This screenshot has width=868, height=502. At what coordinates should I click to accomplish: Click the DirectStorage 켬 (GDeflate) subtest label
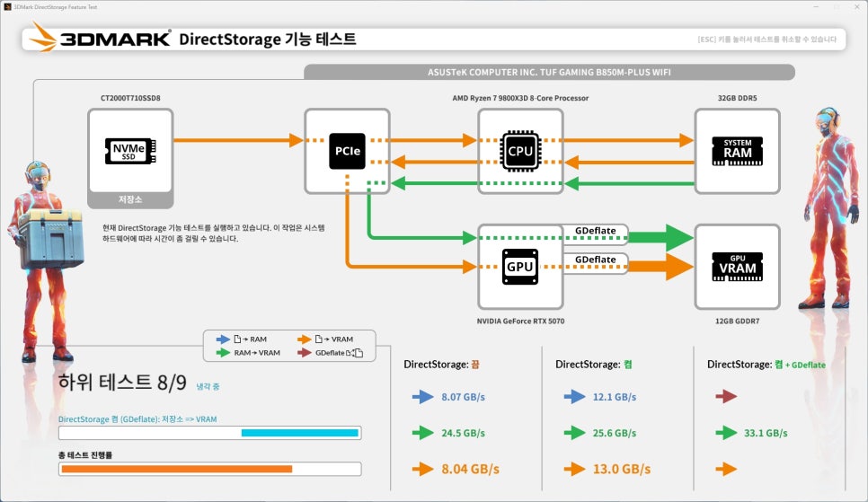tap(137, 419)
